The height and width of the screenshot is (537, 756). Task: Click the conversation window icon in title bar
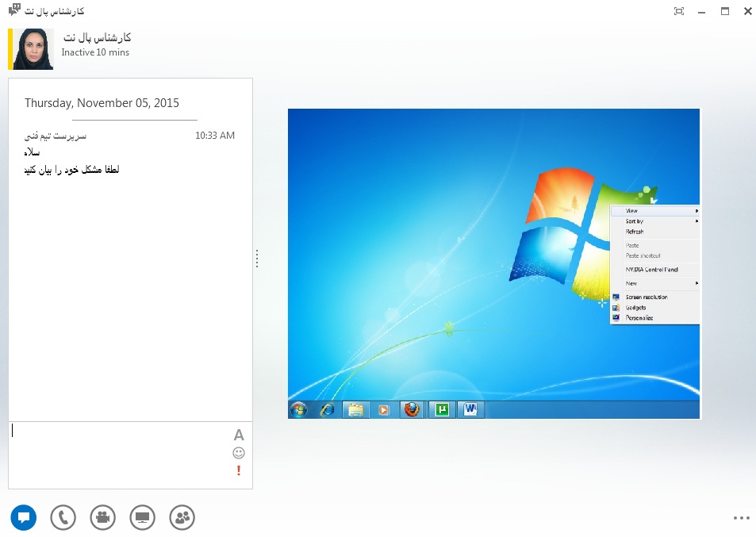tap(14, 10)
